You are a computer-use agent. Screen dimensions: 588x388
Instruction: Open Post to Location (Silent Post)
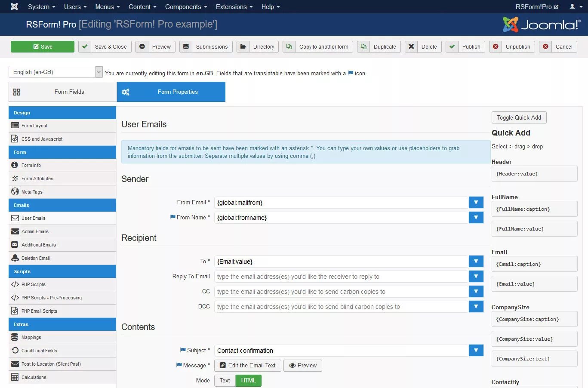[x=62, y=364]
